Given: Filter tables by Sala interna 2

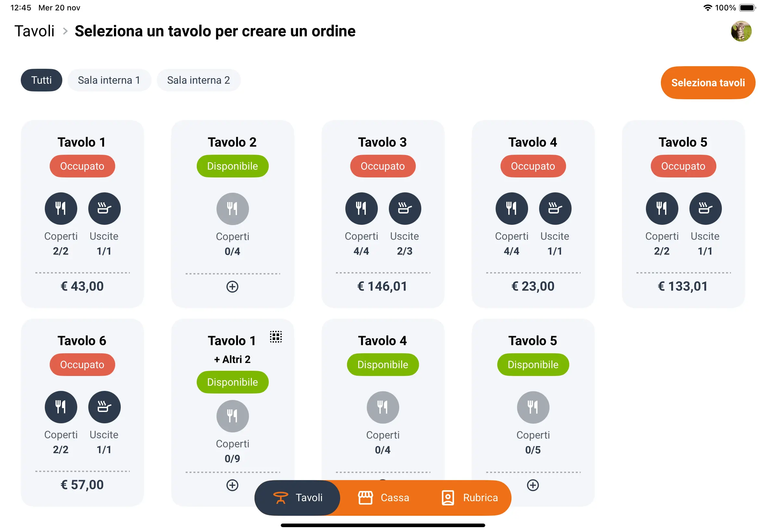Looking at the screenshot, I should [198, 80].
